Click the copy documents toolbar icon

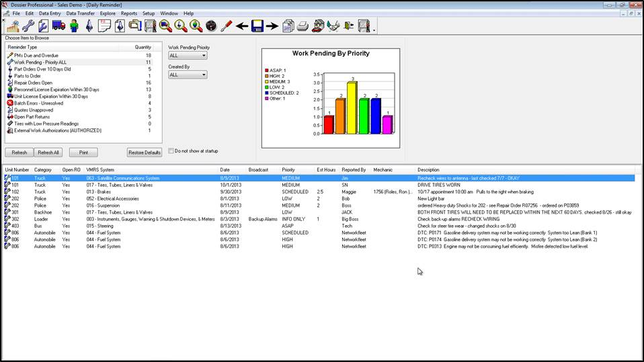coord(288,26)
